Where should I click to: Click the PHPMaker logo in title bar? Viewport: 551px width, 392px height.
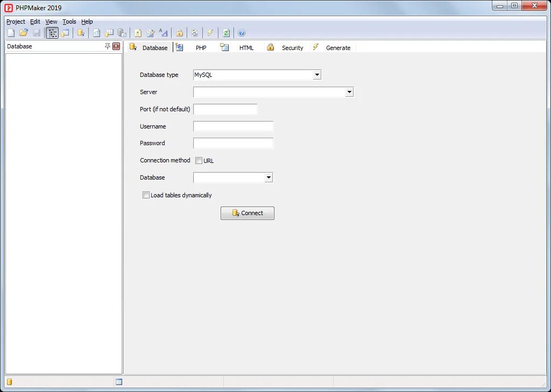(x=9, y=8)
